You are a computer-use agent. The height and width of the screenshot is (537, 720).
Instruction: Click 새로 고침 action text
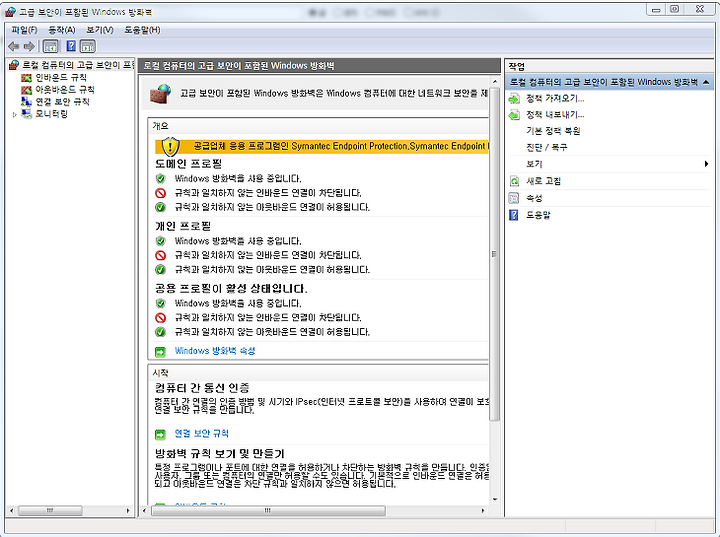point(544,181)
